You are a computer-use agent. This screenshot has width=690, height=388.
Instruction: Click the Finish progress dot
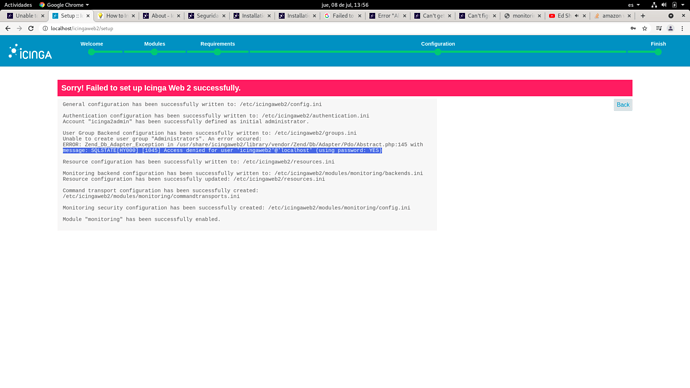pos(658,52)
